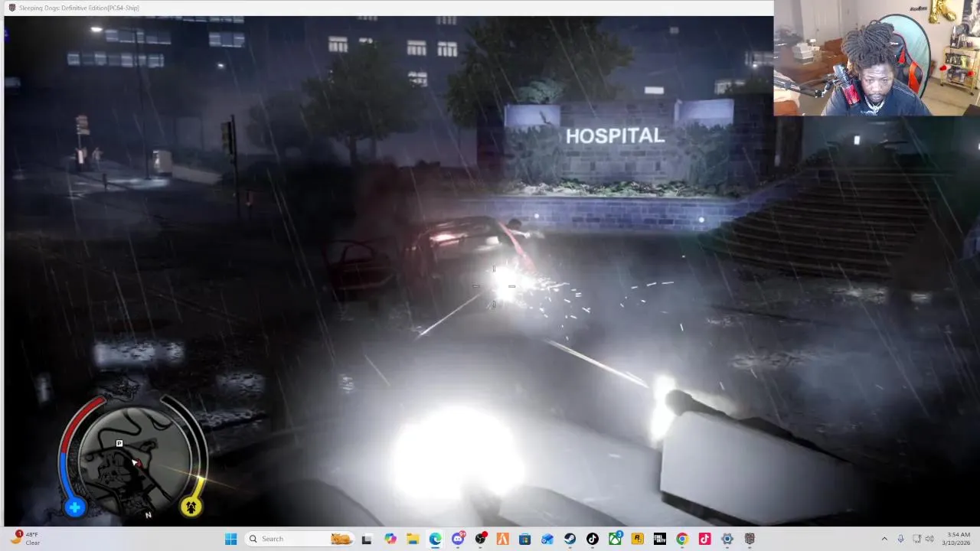Open weather widget showing 48°F
The height and width of the screenshot is (551, 980).
(24, 539)
